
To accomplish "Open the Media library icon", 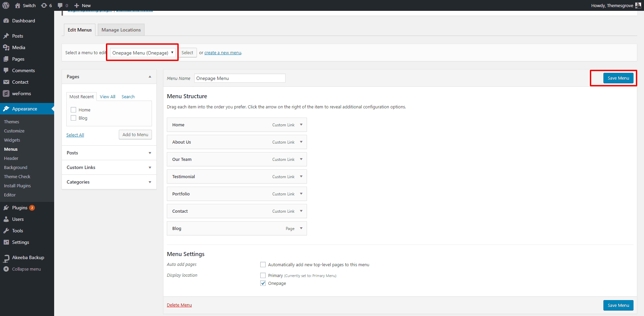I will tap(7, 47).
